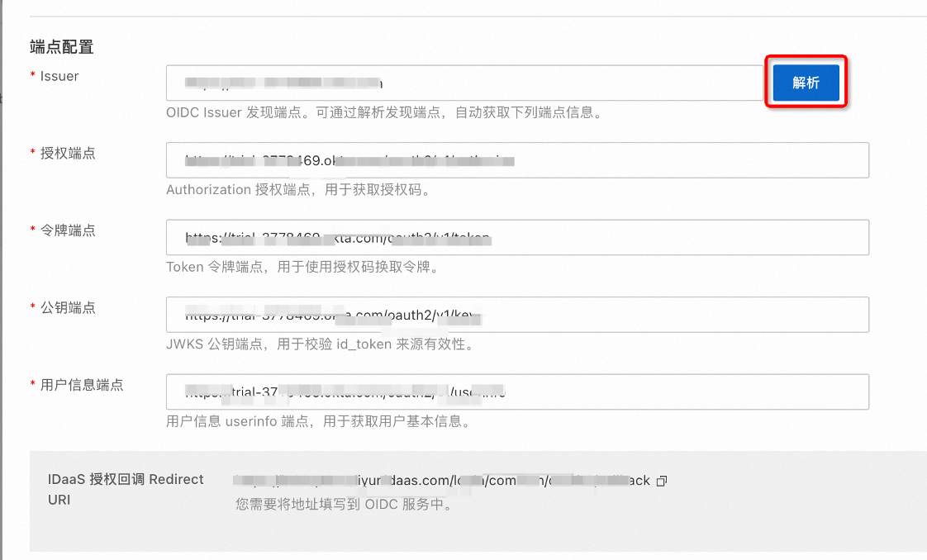Click the 令牌端点 label
Screen dimensions: 927x560
click(68, 231)
